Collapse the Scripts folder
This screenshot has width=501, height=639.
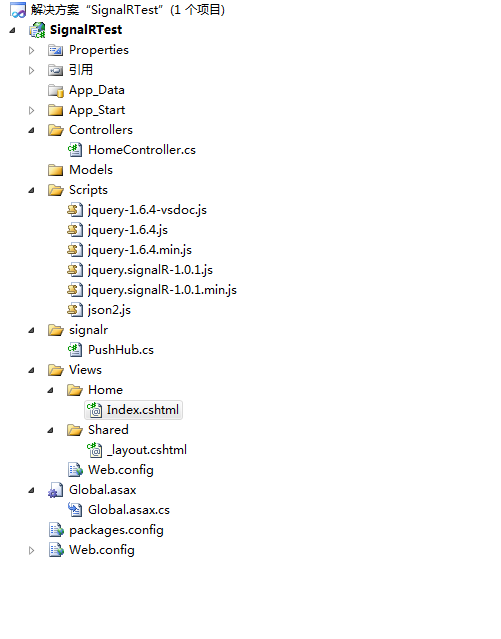coord(31,190)
